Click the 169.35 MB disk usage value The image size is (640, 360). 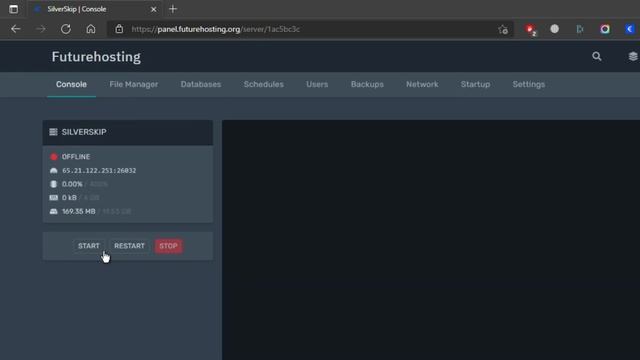[79, 211]
